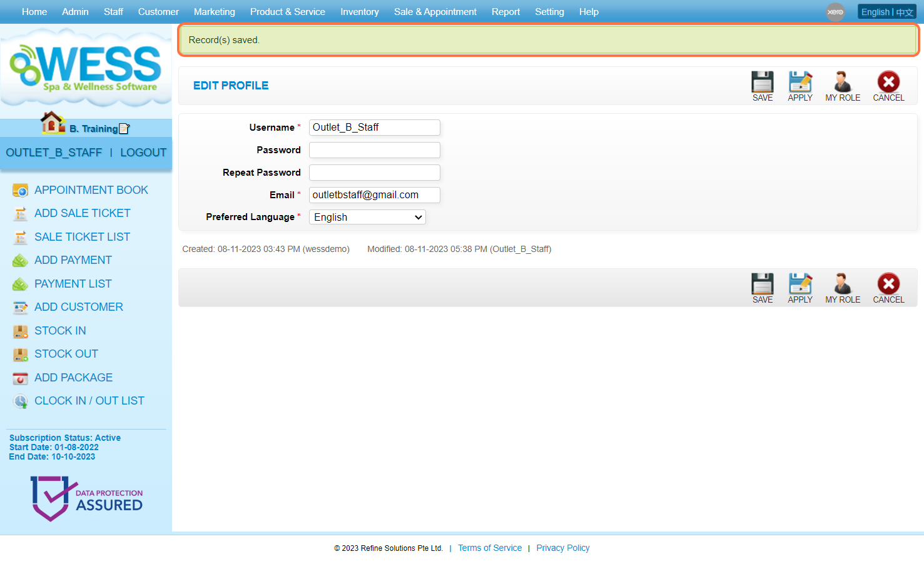Open the Inventory menu

[x=359, y=12]
